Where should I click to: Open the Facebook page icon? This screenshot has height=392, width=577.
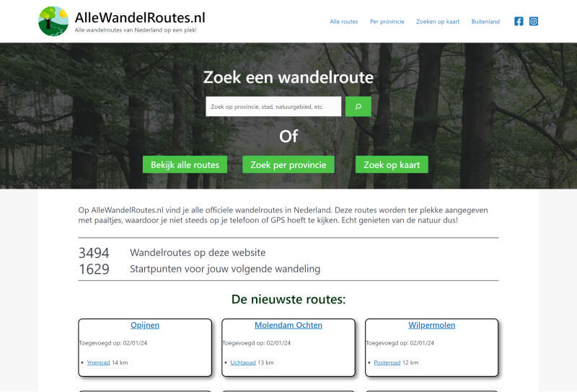519,22
